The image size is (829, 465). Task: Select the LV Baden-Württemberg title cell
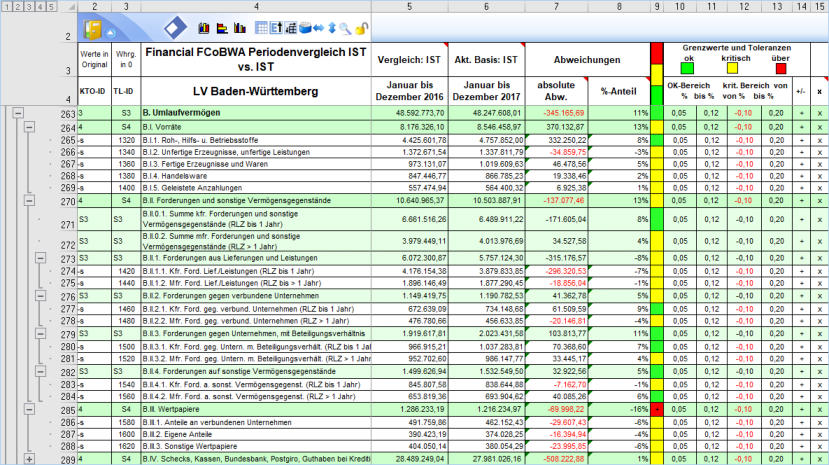tap(255, 91)
